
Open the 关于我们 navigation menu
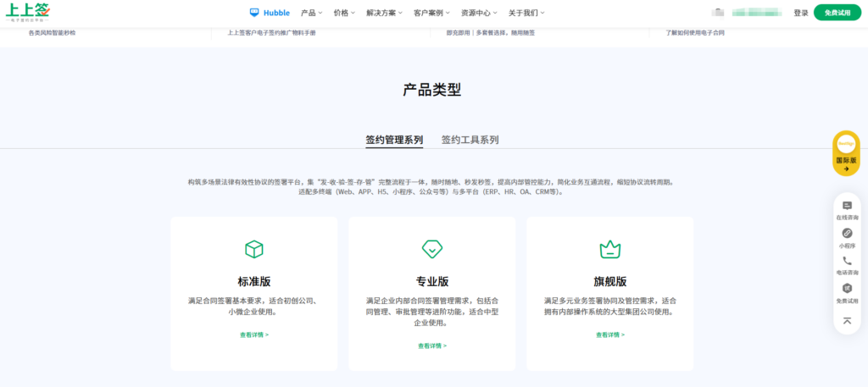[x=526, y=13]
